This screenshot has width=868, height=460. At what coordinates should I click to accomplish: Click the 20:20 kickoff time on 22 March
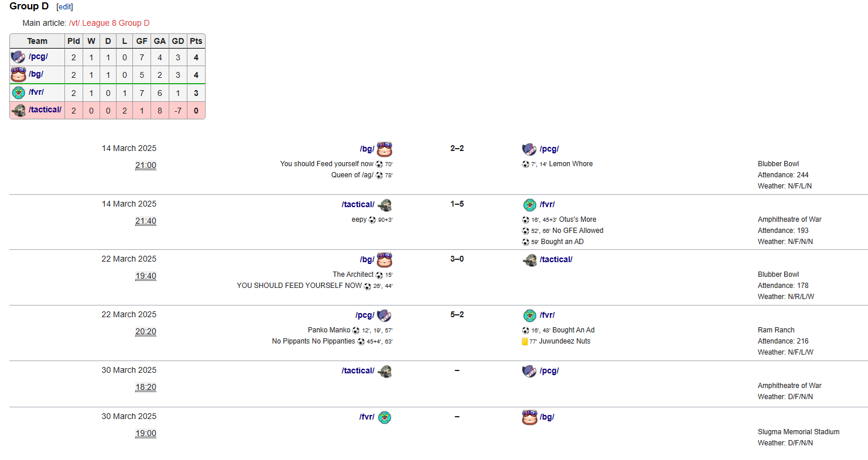[146, 332]
